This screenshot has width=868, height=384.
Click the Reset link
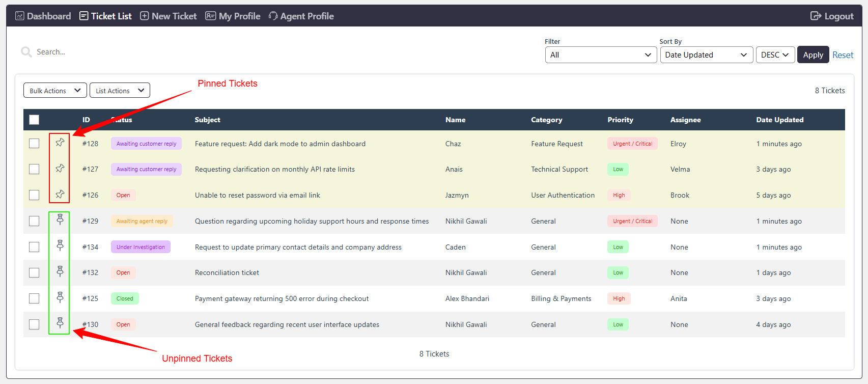(843, 55)
